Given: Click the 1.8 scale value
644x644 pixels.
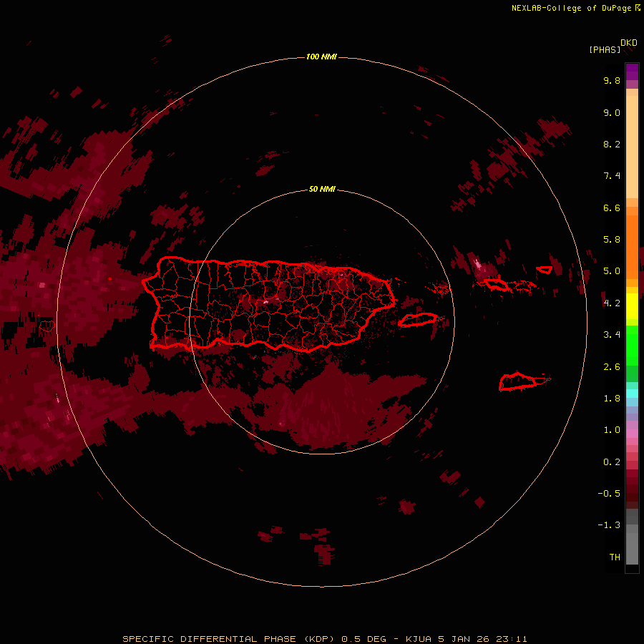Looking at the screenshot, I should [x=612, y=399].
